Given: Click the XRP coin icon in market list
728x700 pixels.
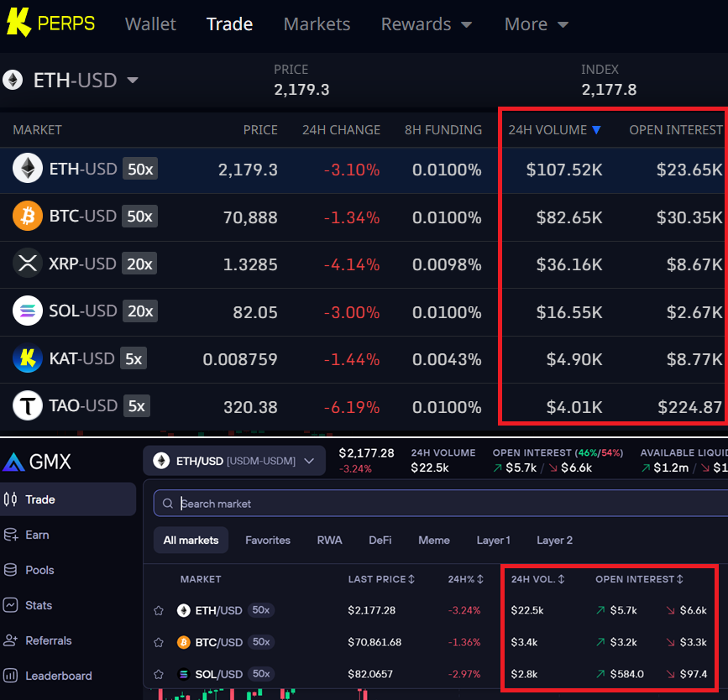Looking at the screenshot, I should [28, 264].
